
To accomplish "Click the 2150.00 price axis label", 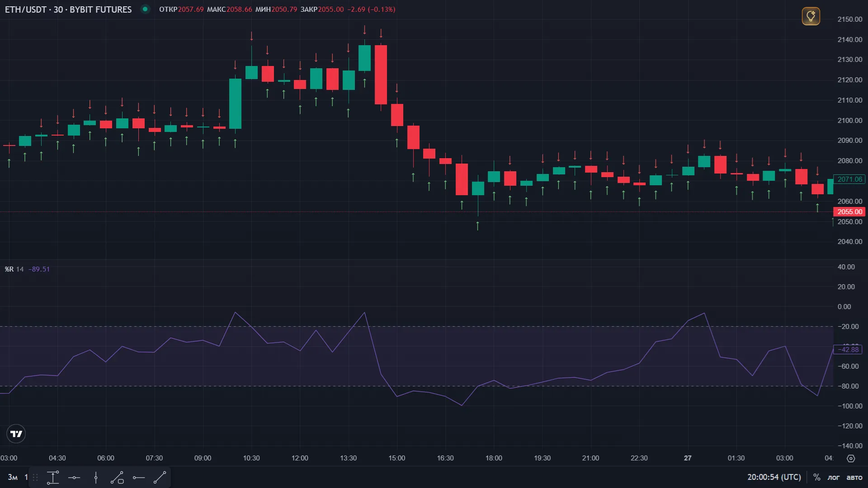I will tap(849, 19).
